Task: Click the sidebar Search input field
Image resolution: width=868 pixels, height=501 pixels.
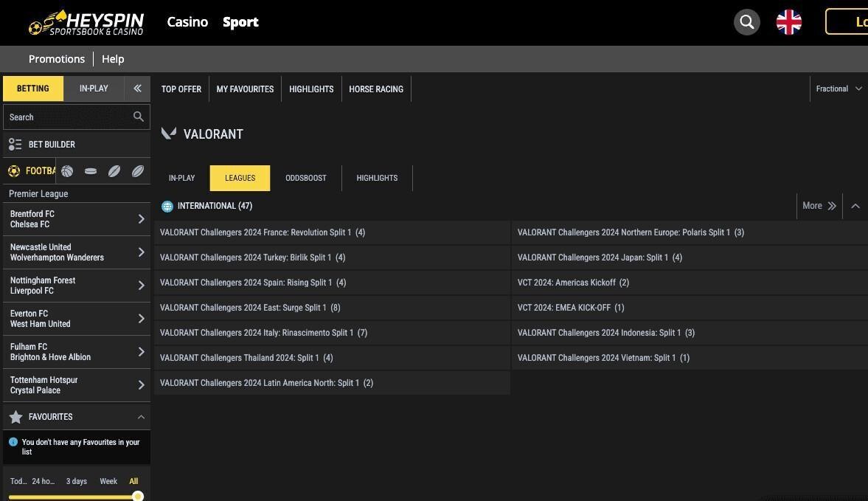Action: (77, 117)
